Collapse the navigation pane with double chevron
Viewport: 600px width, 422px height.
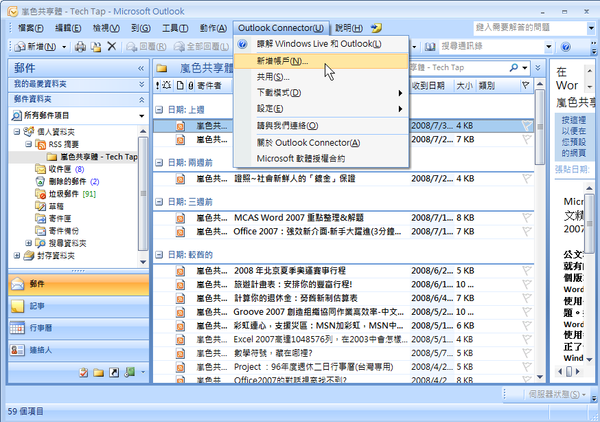point(141,68)
